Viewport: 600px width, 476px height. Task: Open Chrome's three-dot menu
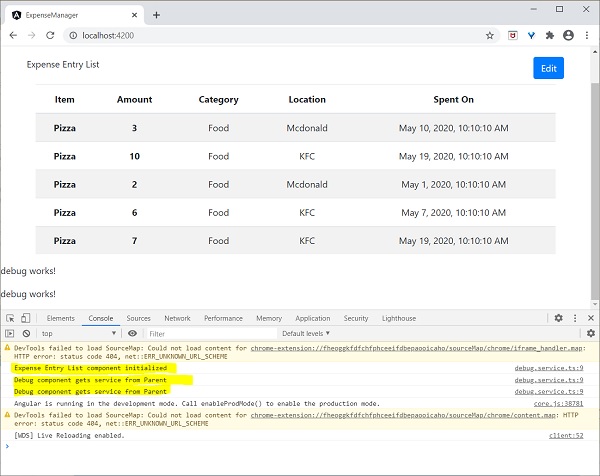click(587, 35)
